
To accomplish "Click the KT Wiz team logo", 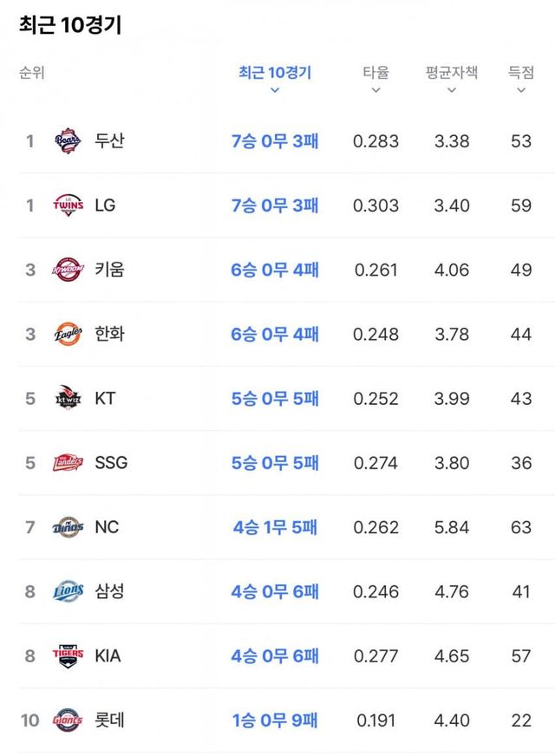I will coord(68,398).
